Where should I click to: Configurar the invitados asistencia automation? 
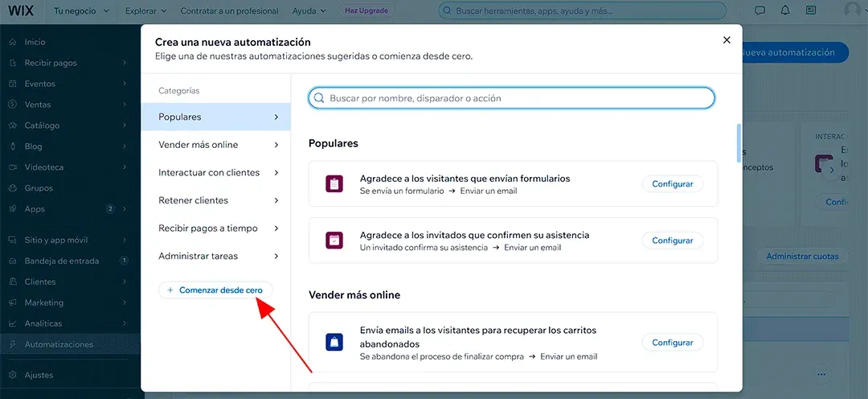tap(672, 241)
